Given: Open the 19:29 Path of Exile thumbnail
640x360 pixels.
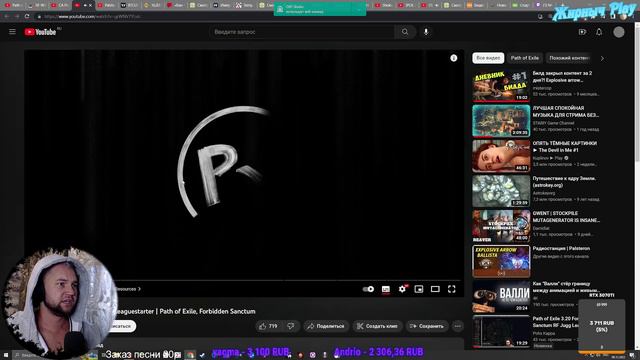Looking at the screenshot, I should tap(501, 331).
